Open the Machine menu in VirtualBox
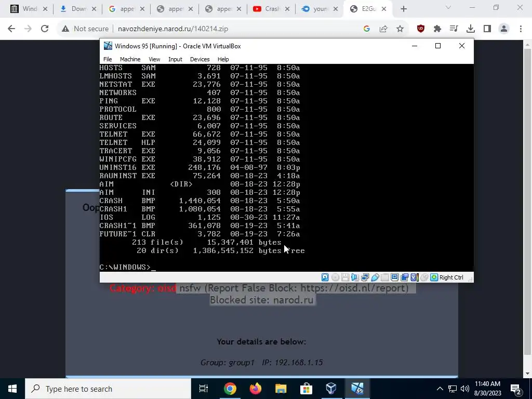This screenshot has width=532, height=399. (130, 59)
